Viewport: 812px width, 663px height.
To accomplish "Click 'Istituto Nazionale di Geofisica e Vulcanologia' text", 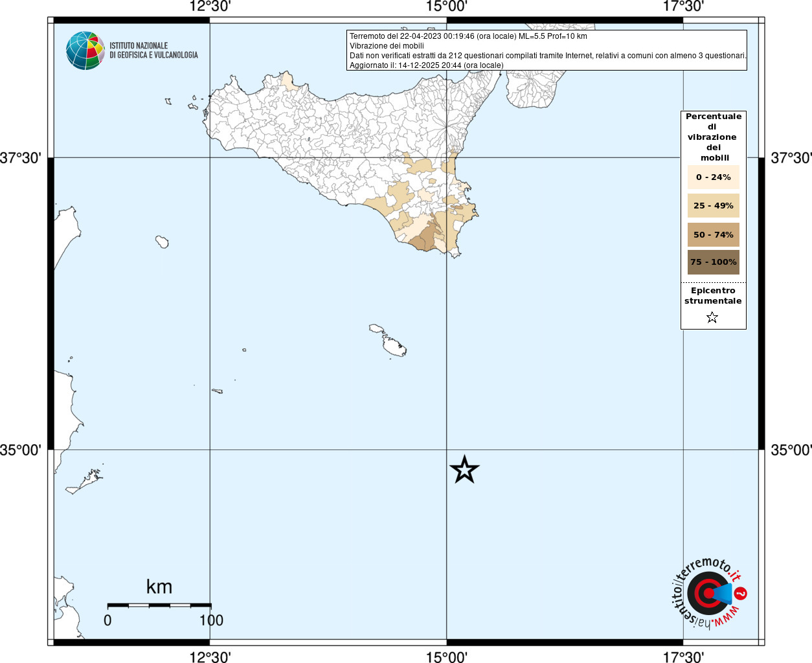I will coord(153,51).
